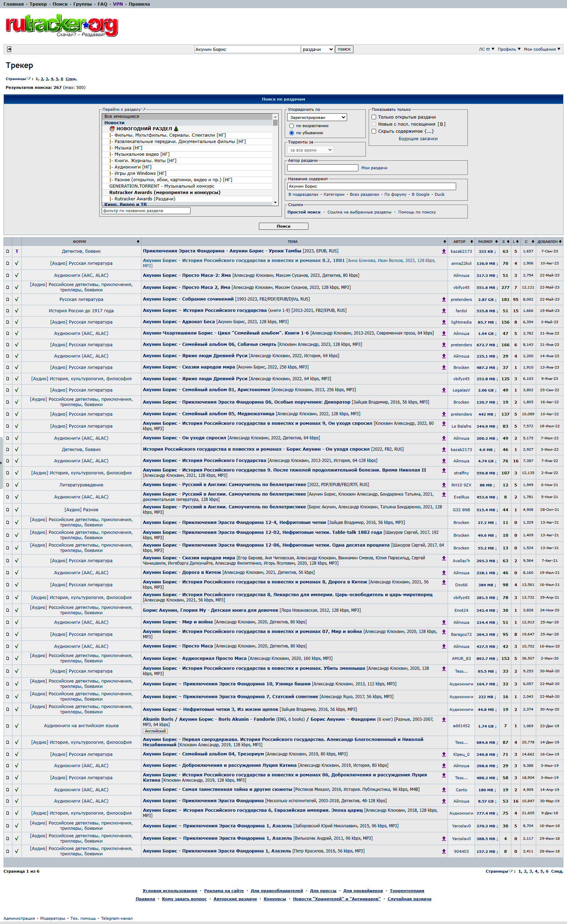Click approved checkmark icon in Адвокат Беса row

coord(17,322)
